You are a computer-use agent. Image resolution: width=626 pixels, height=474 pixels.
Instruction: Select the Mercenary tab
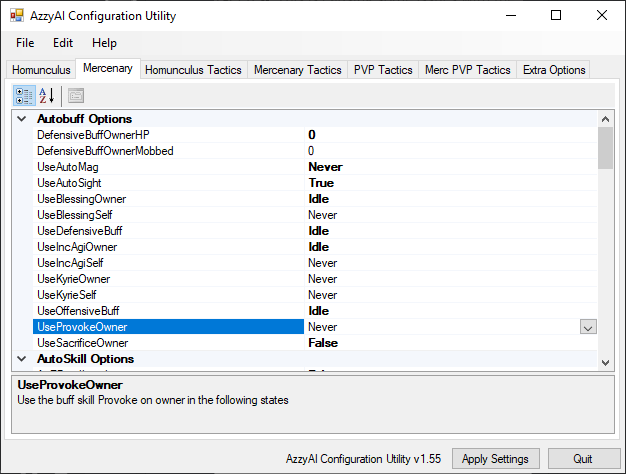coord(108,68)
